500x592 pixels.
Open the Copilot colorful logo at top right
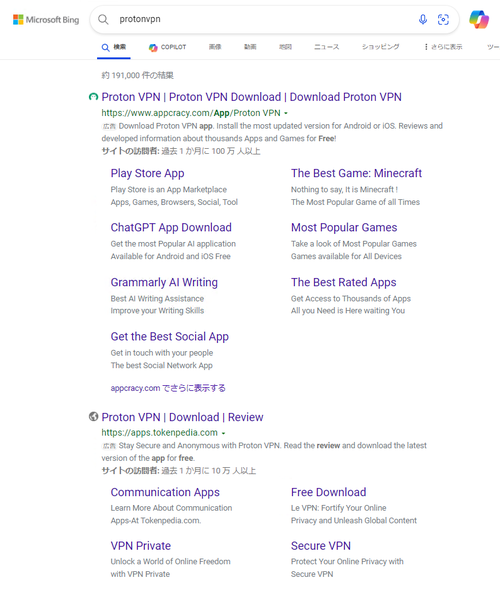click(x=479, y=19)
